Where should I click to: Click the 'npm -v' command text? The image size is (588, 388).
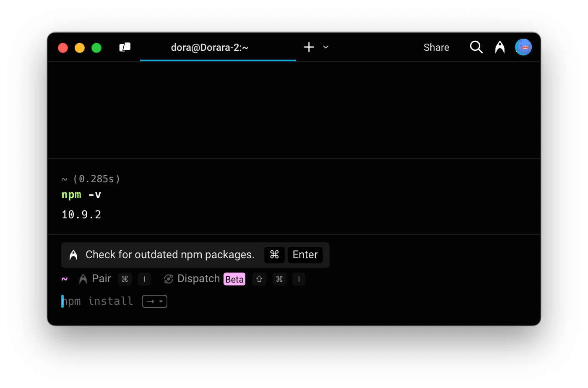[81, 195]
